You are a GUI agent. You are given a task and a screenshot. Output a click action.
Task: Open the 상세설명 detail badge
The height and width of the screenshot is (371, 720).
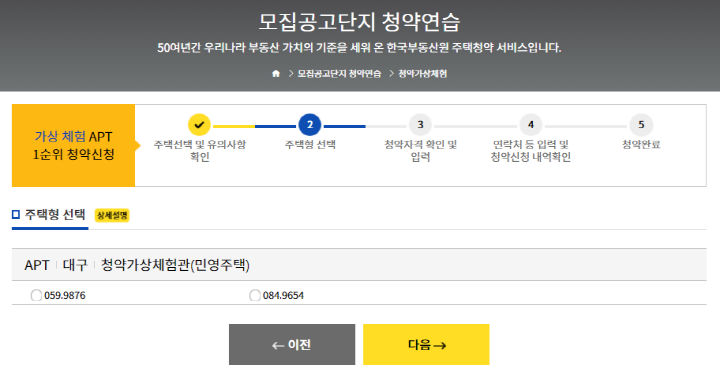pyautogui.click(x=112, y=215)
